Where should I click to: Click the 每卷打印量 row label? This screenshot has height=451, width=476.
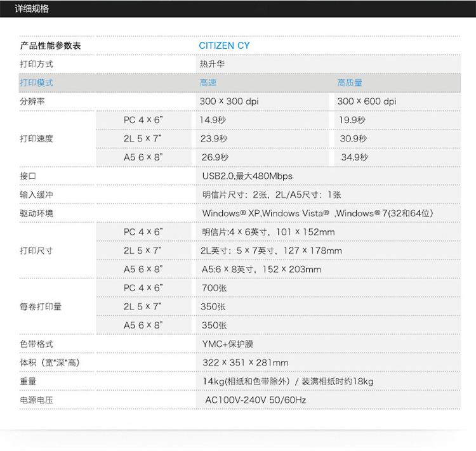(41, 307)
